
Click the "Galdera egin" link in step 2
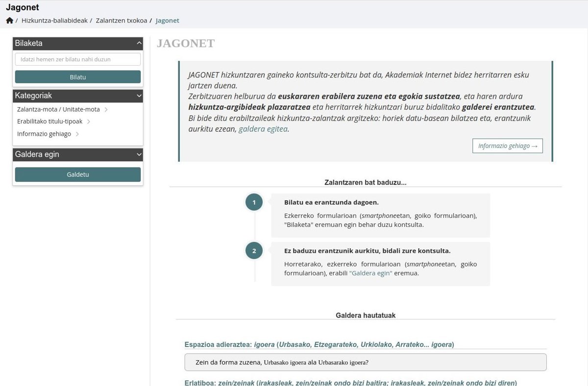370,273
